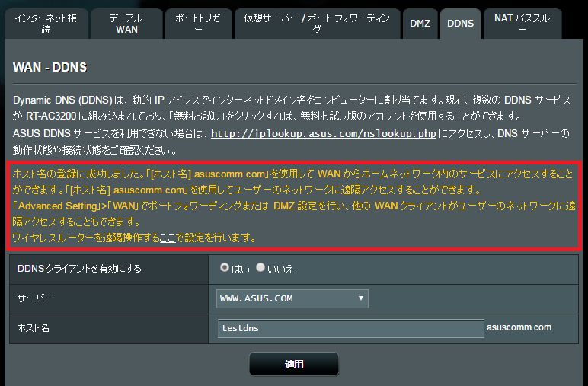The height and width of the screenshot is (386, 588).
Task: Click the .asuscomm.com domain suffix text
Action: [519, 327]
